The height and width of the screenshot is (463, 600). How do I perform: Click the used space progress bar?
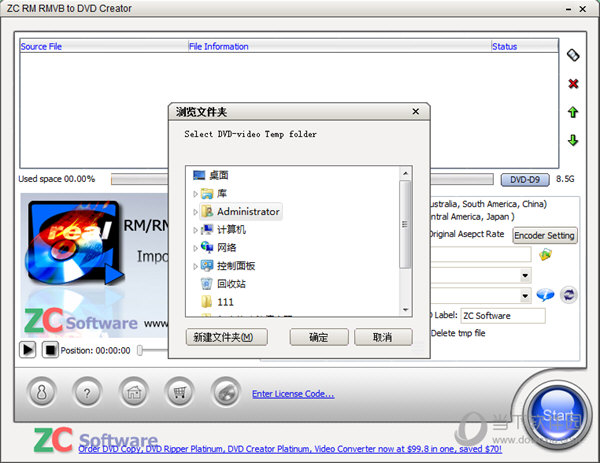coord(302,179)
